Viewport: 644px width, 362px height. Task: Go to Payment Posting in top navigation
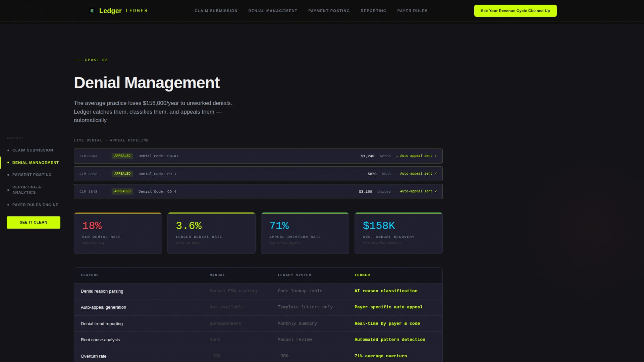pos(329,11)
